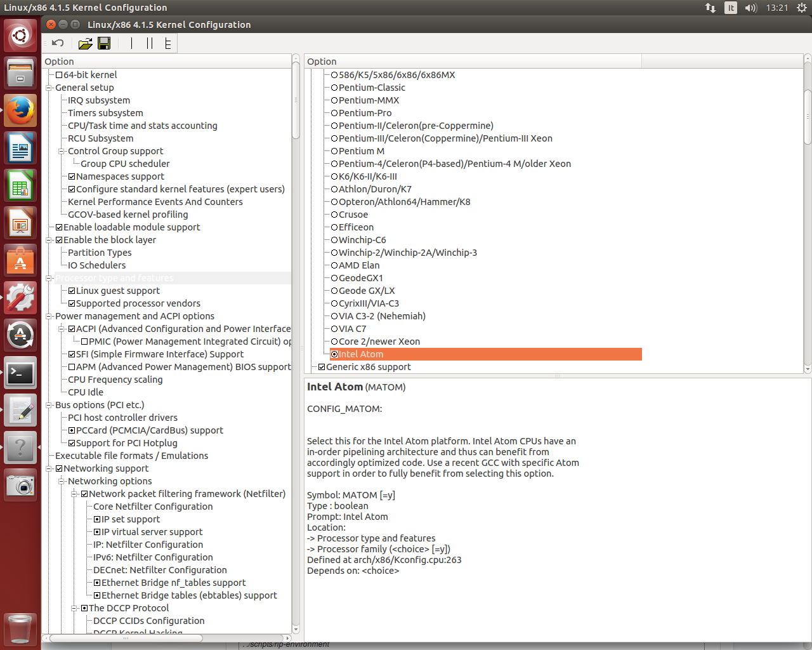
Task: Open Ubuntu Dash from the launcher
Action: 20,36
